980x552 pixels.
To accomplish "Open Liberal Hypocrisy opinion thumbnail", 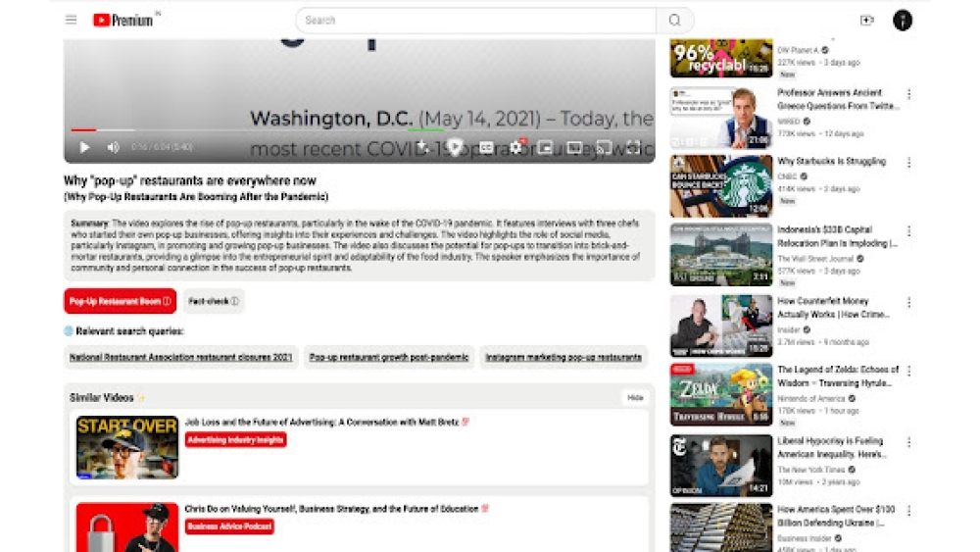I will click(x=721, y=466).
